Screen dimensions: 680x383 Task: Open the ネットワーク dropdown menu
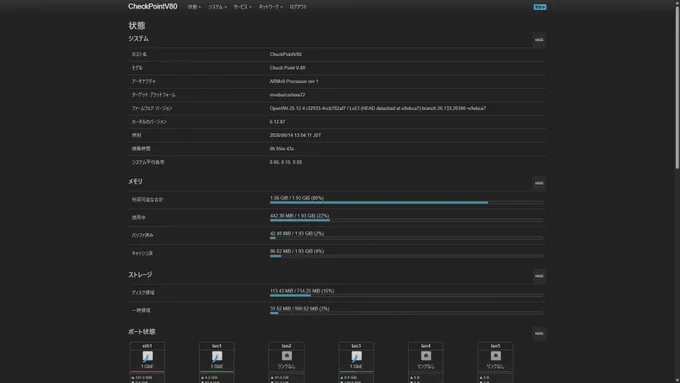pyautogui.click(x=271, y=7)
